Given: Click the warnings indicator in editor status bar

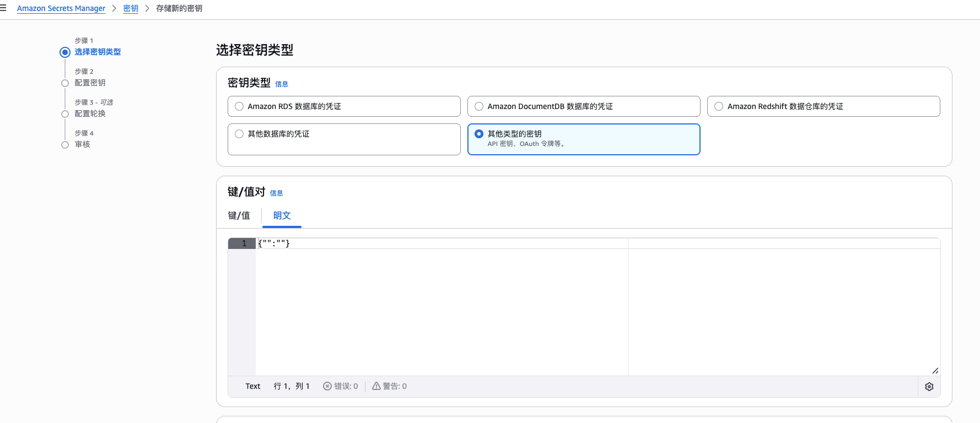Looking at the screenshot, I should [389, 386].
